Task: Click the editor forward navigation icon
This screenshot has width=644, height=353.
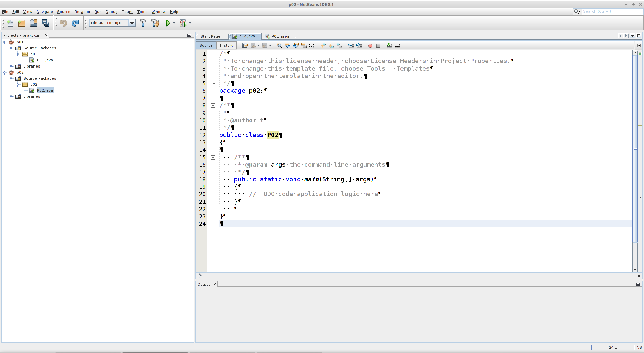Action: pyautogui.click(x=265, y=46)
